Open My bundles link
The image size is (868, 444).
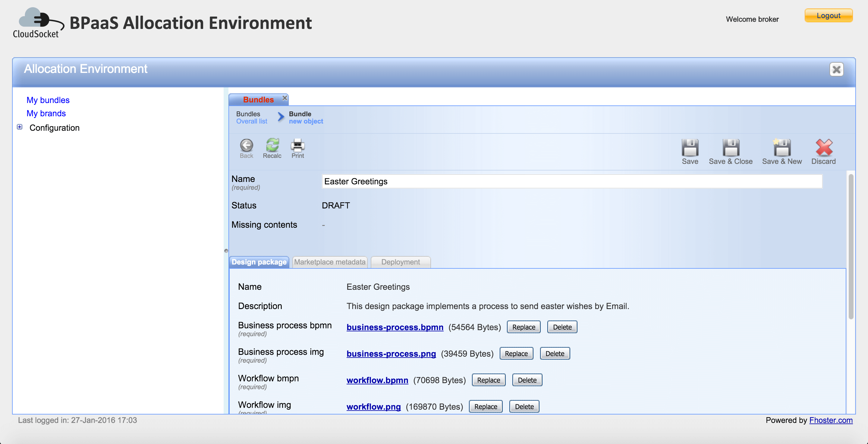(48, 100)
